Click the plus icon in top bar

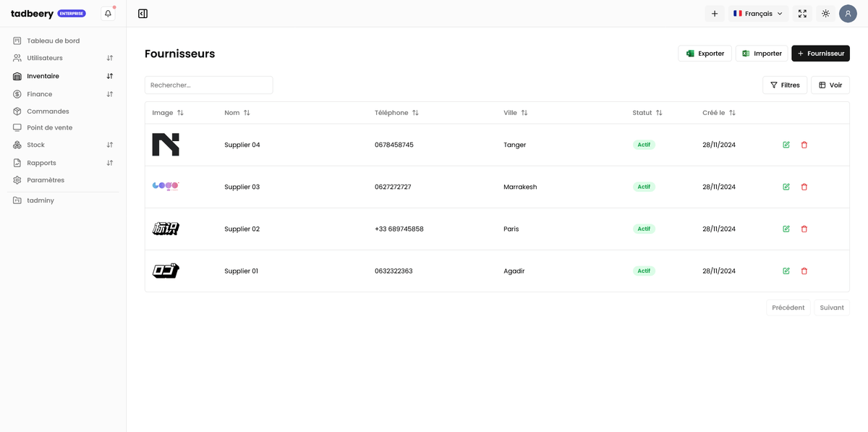[715, 14]
